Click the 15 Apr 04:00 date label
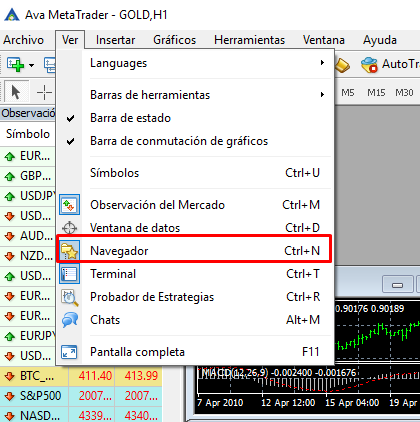This screenshot has width=420, height=422. tap(352, 403)
